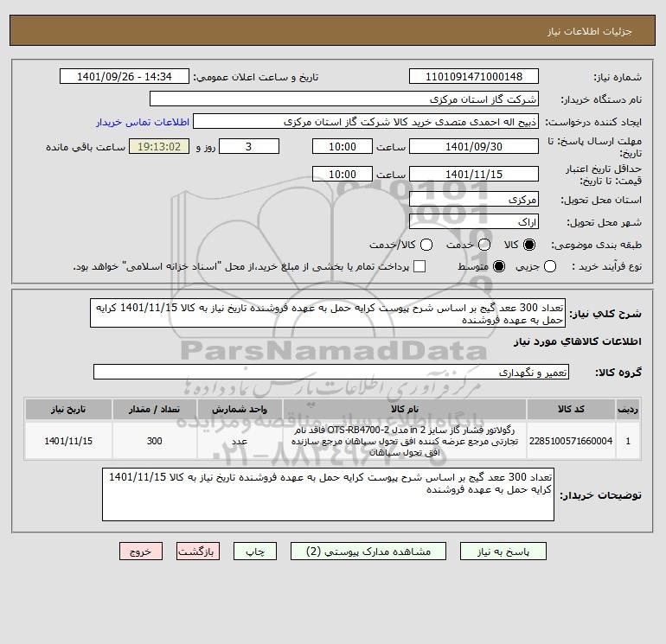Click price validity date 1401/11/15 field
This screenshot has width=666, height=644.
pos(474,174)
